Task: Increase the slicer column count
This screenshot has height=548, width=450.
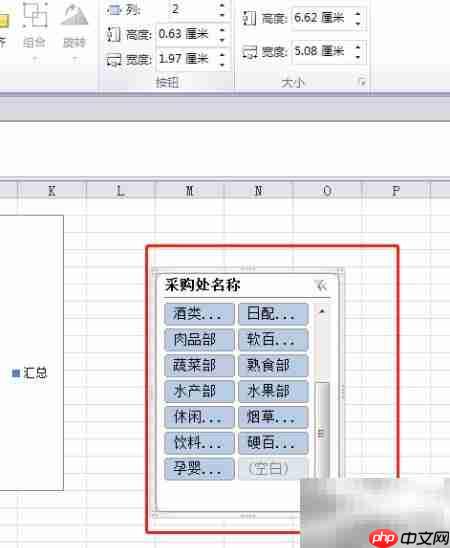Action: (222, 5)
